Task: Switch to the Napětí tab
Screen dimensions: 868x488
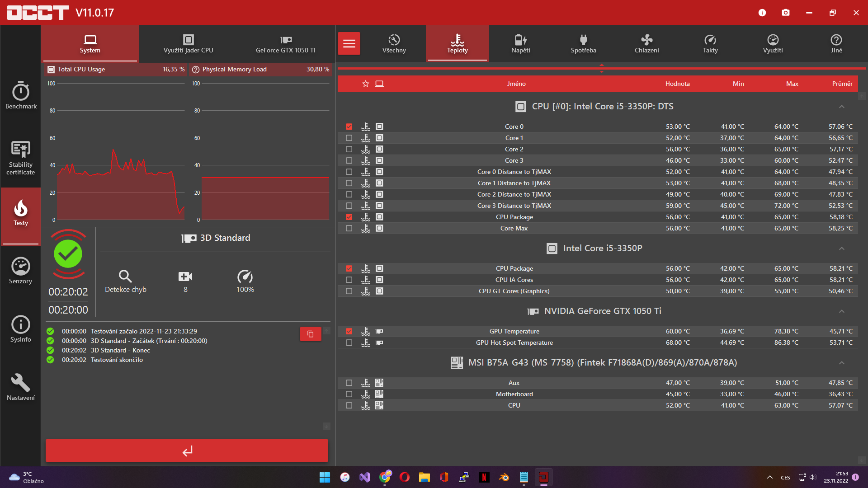Action: [520, 43]
